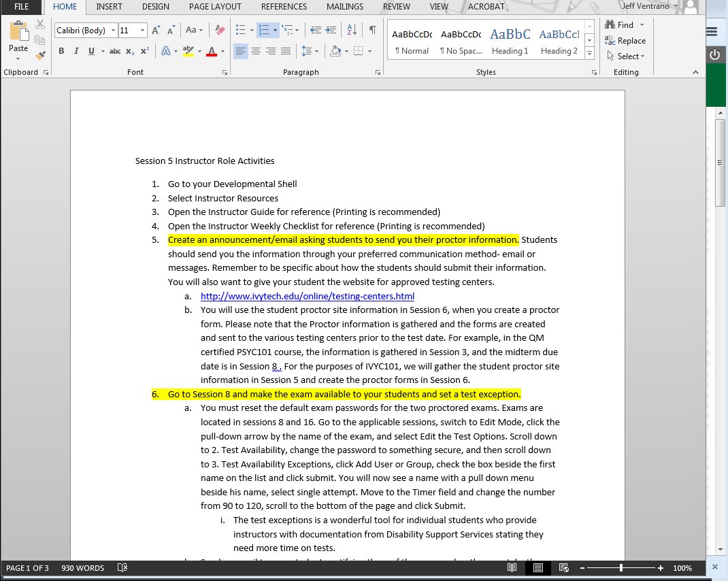This screenshot has width=728, height=581.
Task: Open the ivytech testing-centers hyperlink
Action: coord(307,296)
